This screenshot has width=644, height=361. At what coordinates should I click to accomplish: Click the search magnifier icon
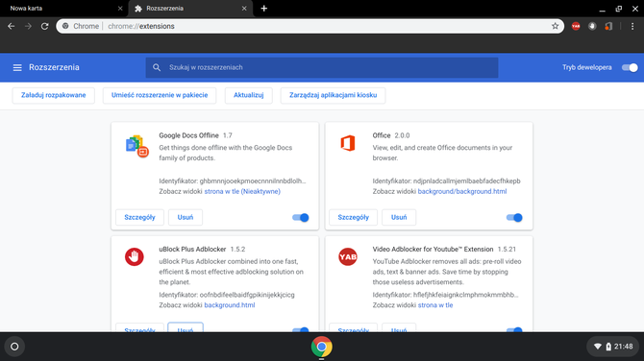[157, 67]
